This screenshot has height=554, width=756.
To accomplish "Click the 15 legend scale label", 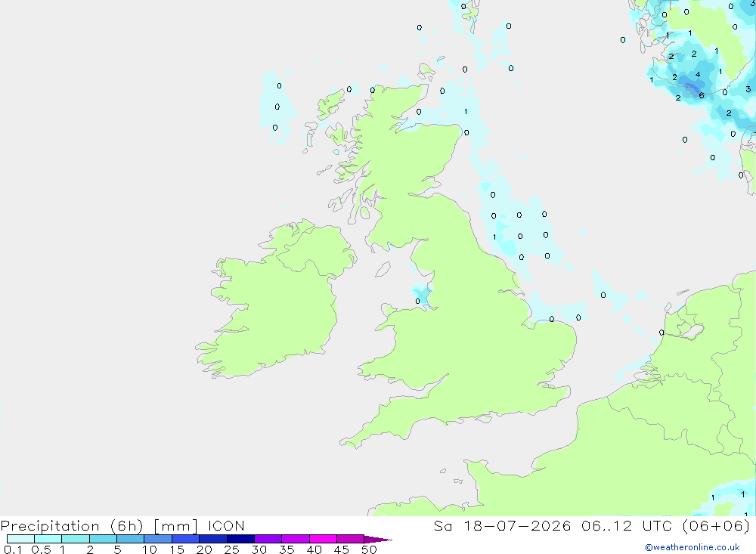I will click(177, 549).
